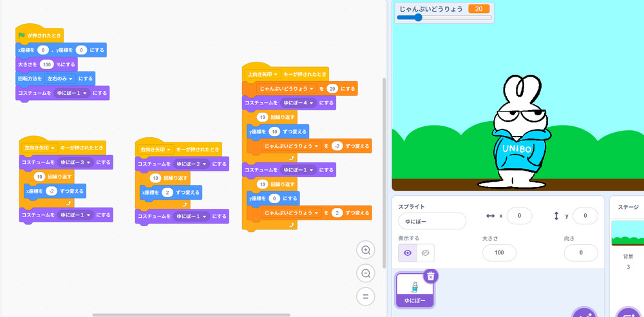Show the sprite with the eye icon
Viewport: 644px width, 317px height.
407,253
